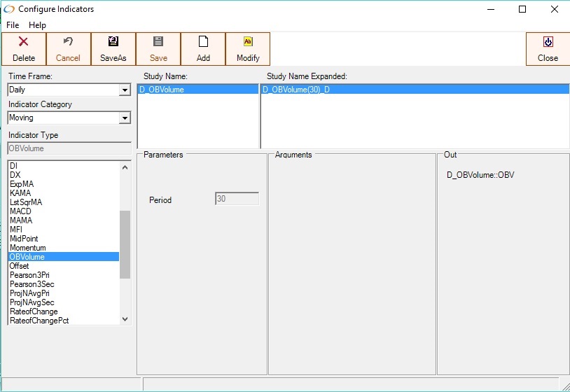Screen dimensions: 570x392
Task: Choose Momentum from the indicator list
Action: pyautogui.click(x=28, y=248)
